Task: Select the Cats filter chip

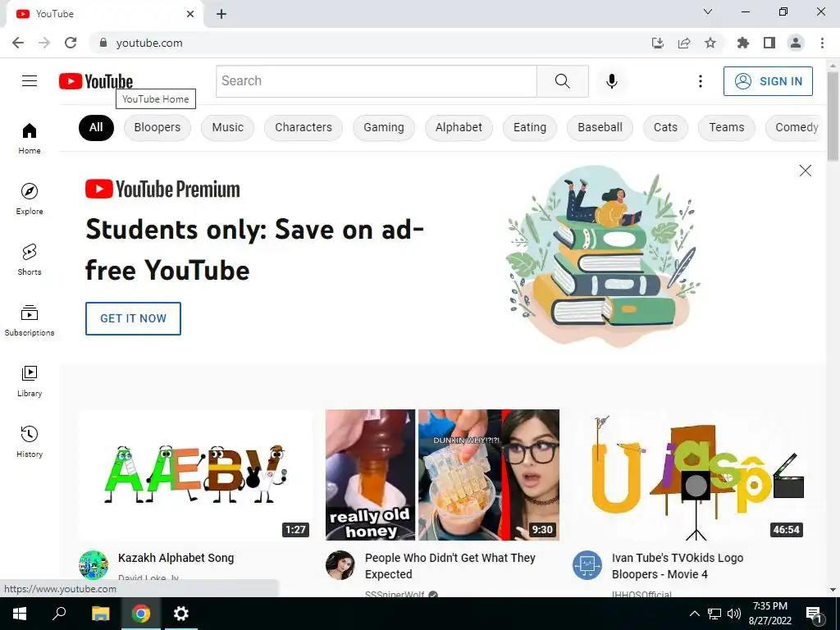Action: point(665,127)
